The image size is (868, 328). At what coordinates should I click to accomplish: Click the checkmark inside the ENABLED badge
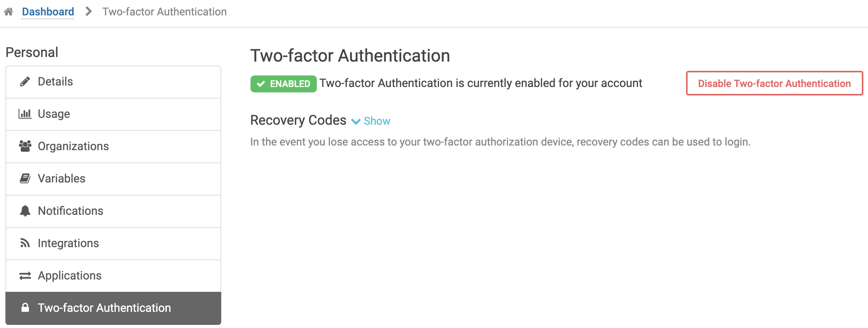point(261,83)
